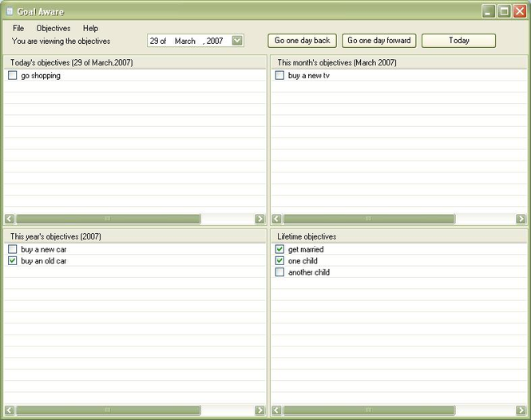
Task: Click right arrow of Lifetime objectives scrollbar
Action: pos(521,410)
